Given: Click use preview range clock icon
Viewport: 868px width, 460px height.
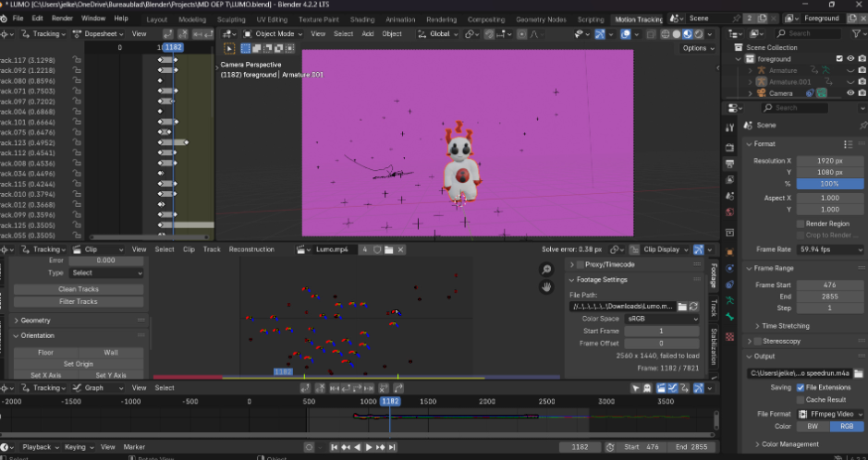Looking at the screenshot, I should [610, 447].
